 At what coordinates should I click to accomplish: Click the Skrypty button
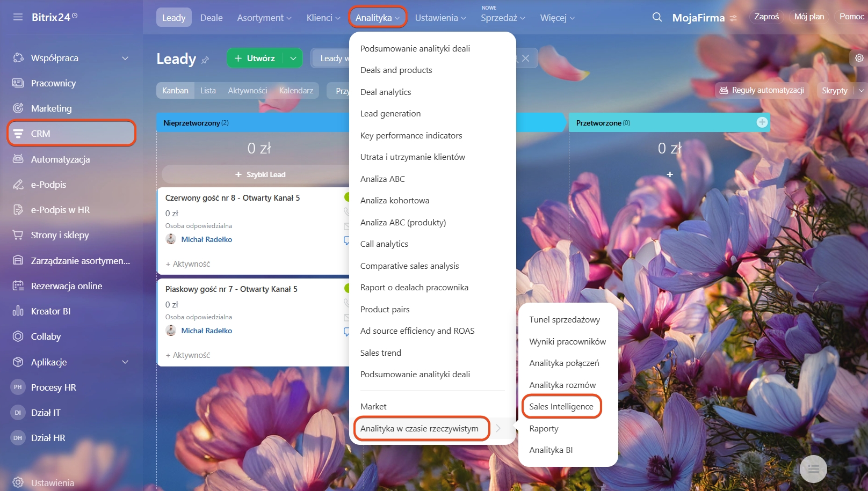834,90
